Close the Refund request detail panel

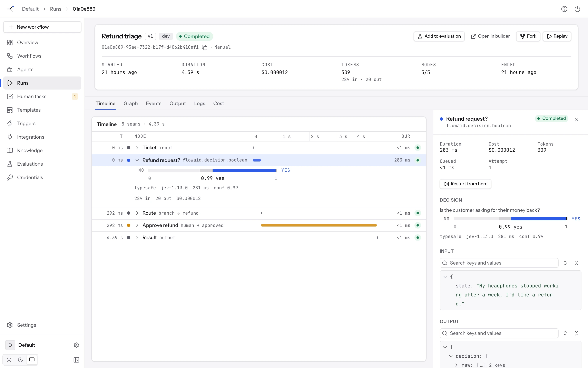point(577,120)
